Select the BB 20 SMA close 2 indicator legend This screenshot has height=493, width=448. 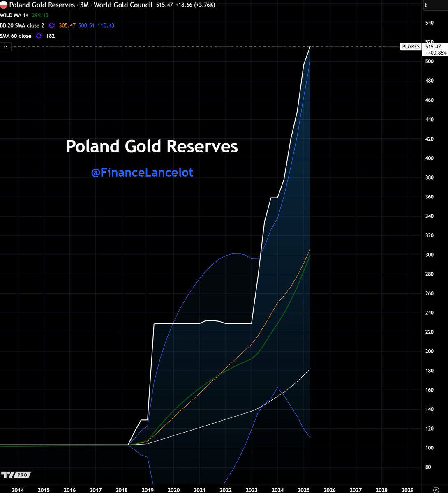click(23, 25)
